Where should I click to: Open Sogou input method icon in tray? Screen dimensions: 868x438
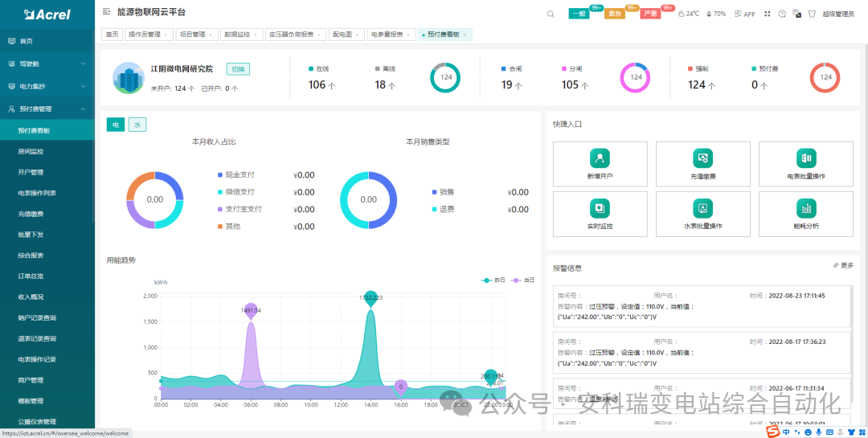(x=773, y=432)
